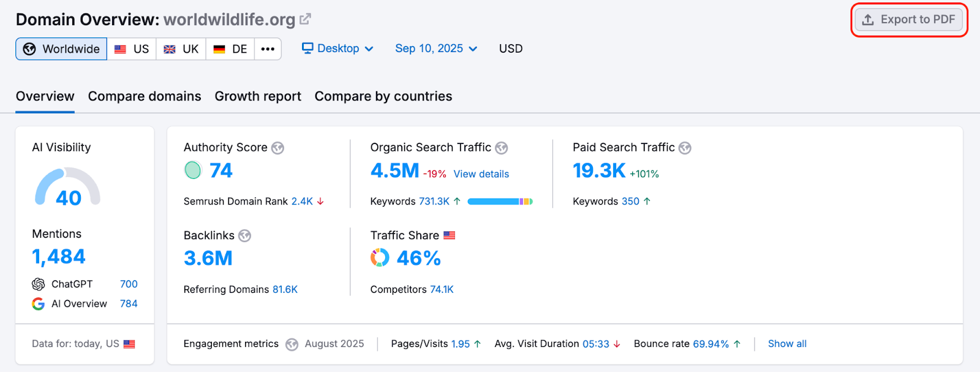Switch database to UK
The height and width of the screenshot is (372, 980).
point(181,49)
